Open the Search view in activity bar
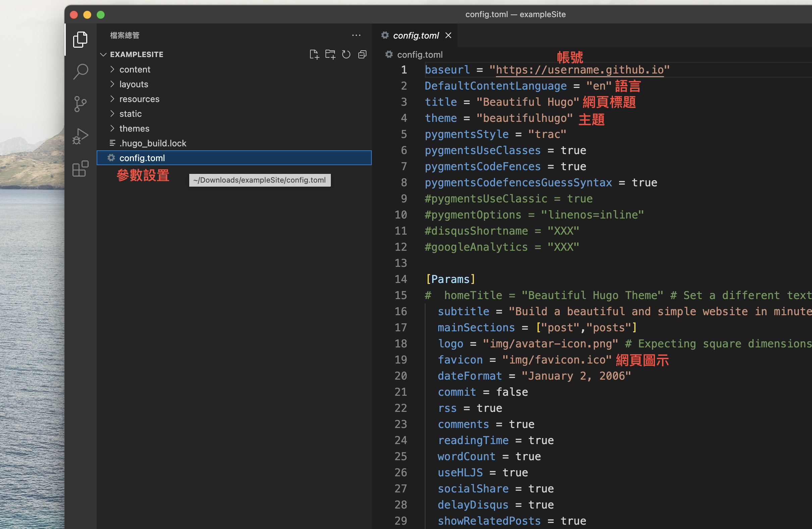812x529 pixels. tap(80, 71)
